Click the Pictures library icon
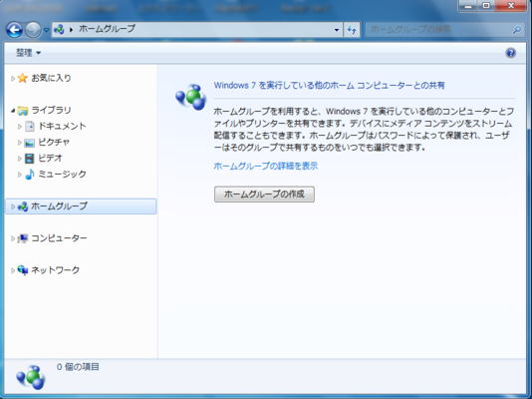Image resolution: width=532 pixels, height=399 pixels. pos(30,143)
